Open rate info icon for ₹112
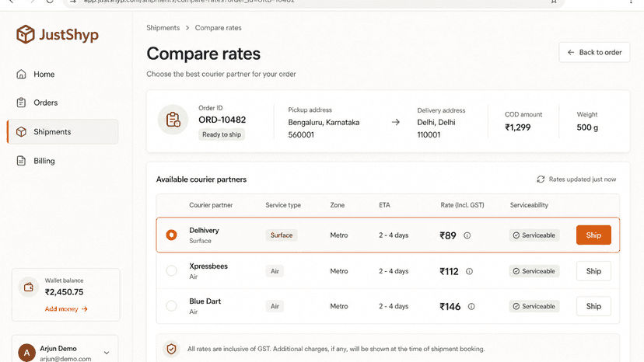644x362 pixels. pyautogui.click(x=469, y=271)
